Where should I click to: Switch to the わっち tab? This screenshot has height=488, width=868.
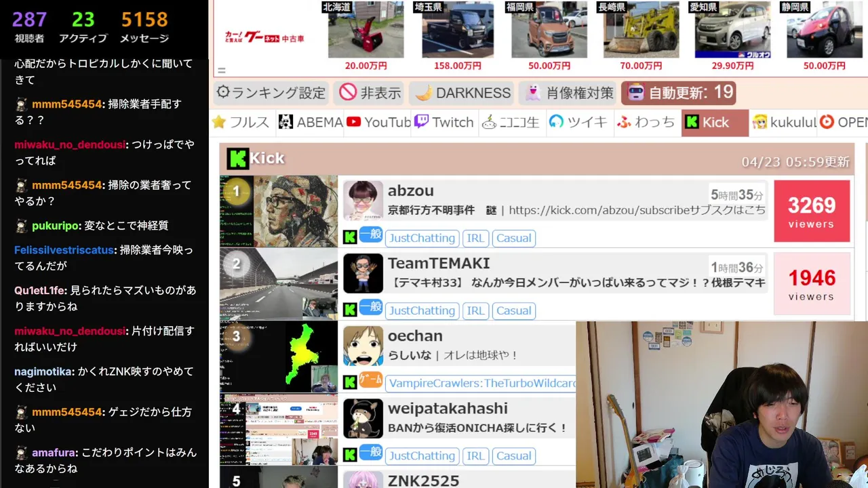(x=646, y=123)
